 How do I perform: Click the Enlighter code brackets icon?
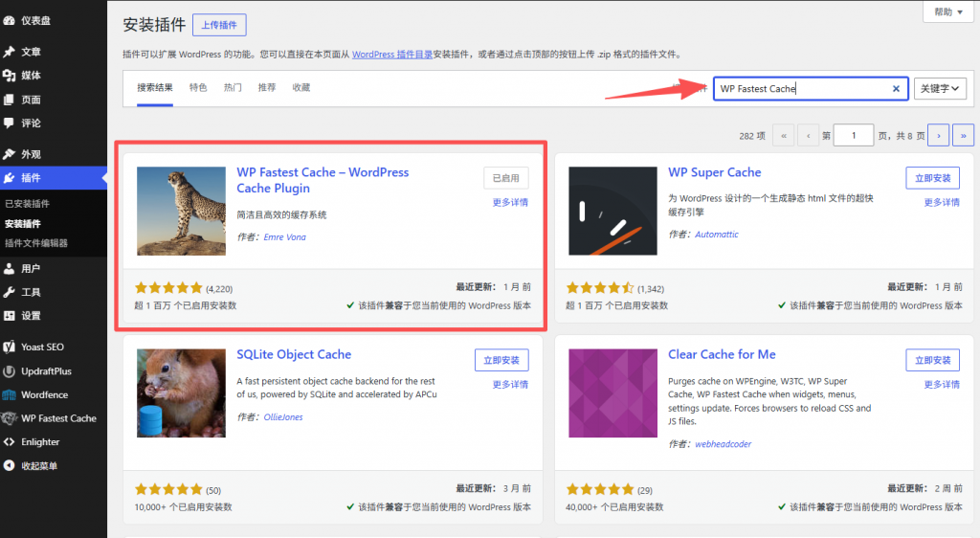[9, 441]
